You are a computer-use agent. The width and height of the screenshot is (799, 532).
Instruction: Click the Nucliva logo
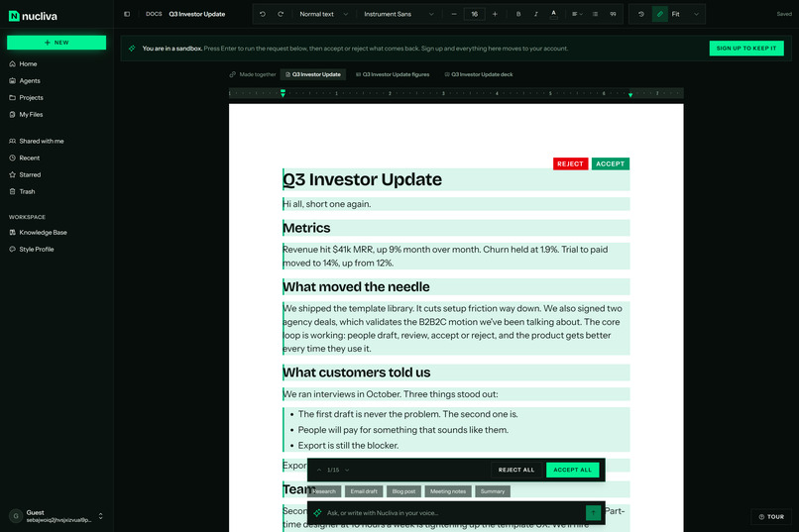click(33, 16)
